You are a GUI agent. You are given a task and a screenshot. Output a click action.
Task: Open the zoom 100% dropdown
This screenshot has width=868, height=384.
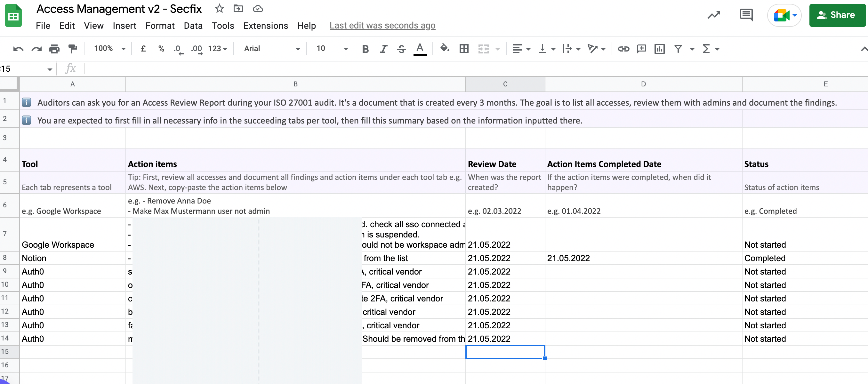109,49
